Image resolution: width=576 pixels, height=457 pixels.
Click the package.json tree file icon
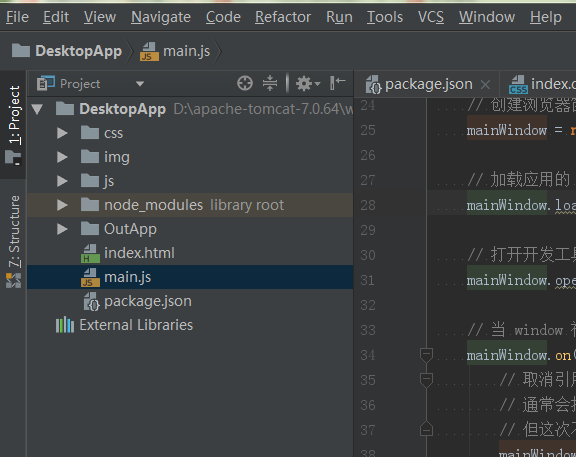(91, 302)
